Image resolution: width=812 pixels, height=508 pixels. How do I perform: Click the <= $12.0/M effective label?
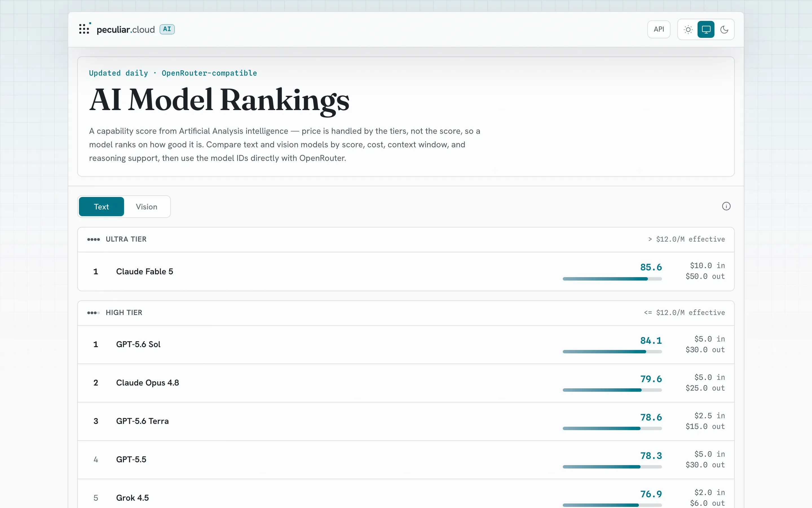(x=684, y=312)
